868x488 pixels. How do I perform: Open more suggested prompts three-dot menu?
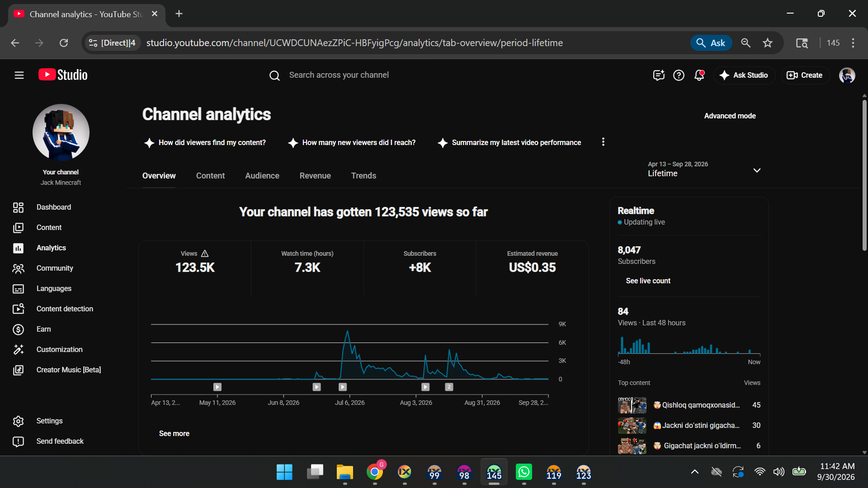(603, 142)
